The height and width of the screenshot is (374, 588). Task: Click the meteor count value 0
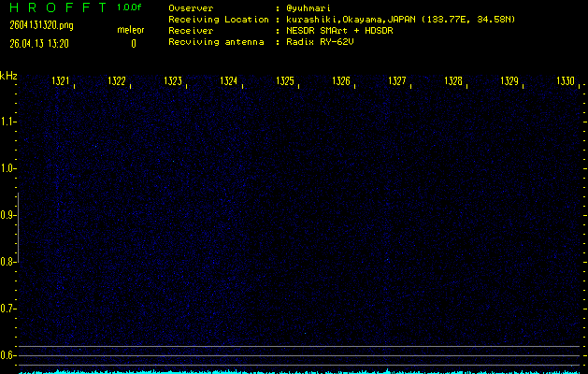point(133,43)
